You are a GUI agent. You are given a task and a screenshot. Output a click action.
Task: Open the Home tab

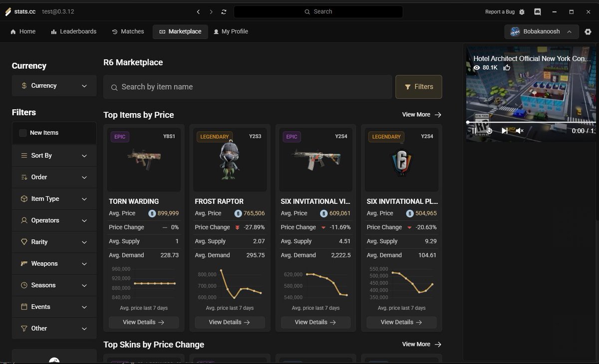click(23, 31)
